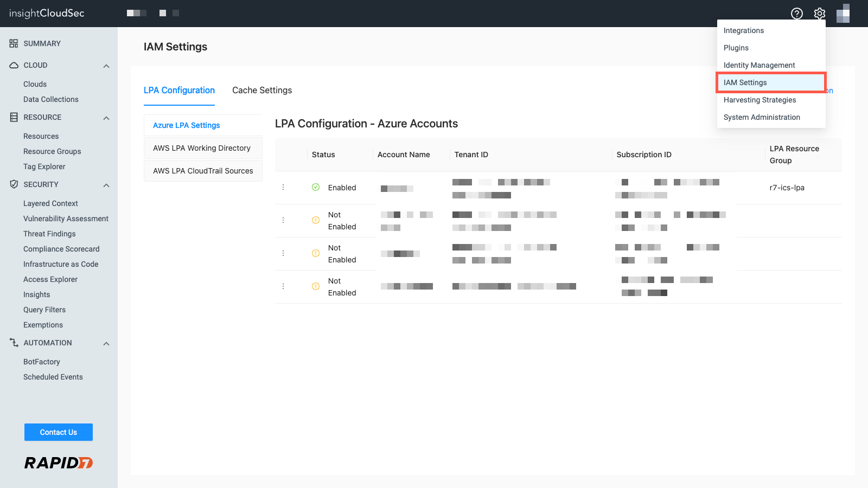Open Query Filters in sidebar
Image resolution: width=868 pixels, height=488 pixels.
pos(44,310)
